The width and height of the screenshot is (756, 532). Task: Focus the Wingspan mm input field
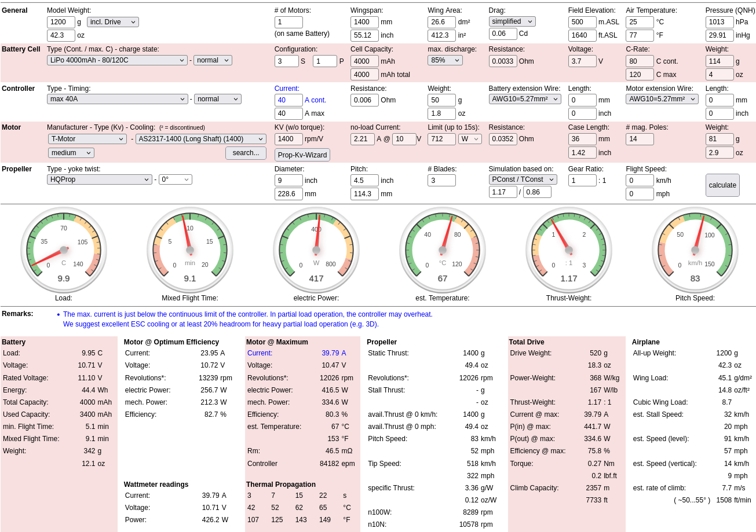pos(364,22)
